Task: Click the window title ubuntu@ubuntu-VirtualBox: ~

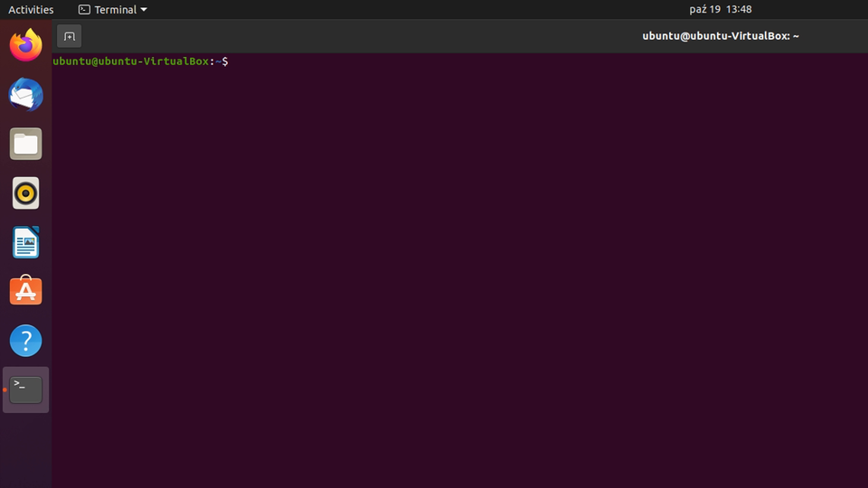Action: tap(721, 36)
